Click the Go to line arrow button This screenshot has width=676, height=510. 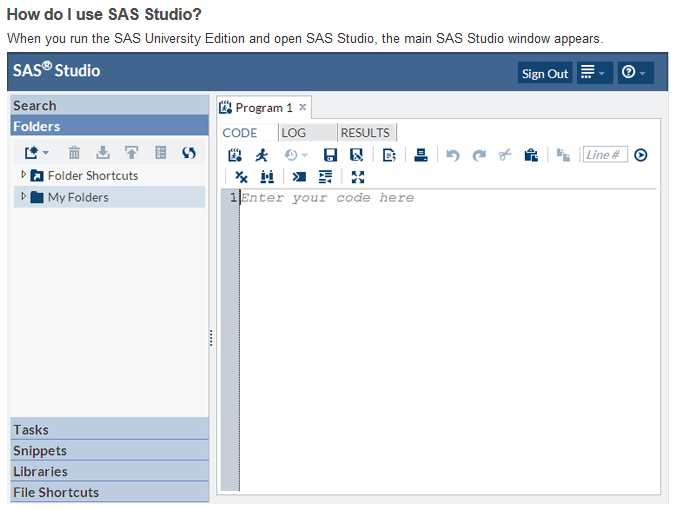click(641, 155)
